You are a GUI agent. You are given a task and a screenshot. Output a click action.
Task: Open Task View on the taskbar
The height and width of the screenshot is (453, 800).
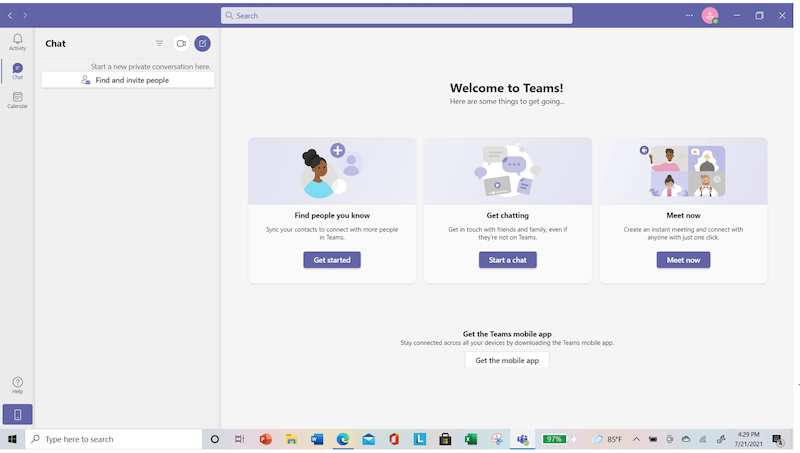pos(239,439)
